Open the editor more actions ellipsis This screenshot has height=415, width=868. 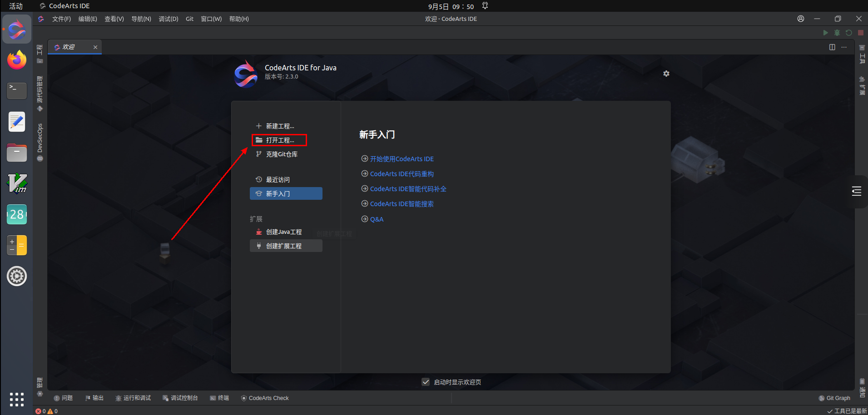[844, 47]
